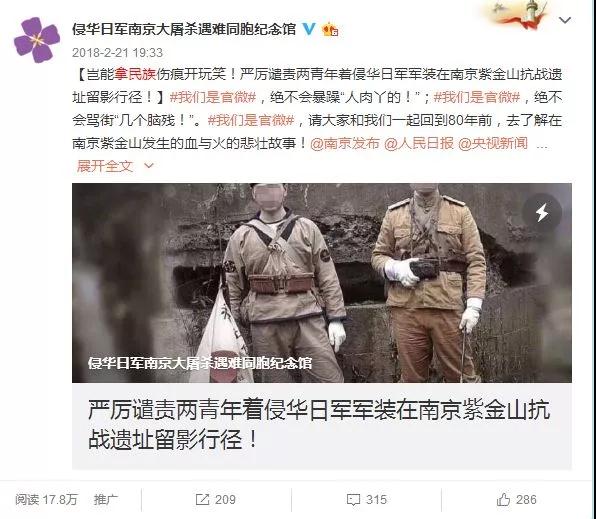
Task: Expand full text via 展开全文
Action: [105, 166]
